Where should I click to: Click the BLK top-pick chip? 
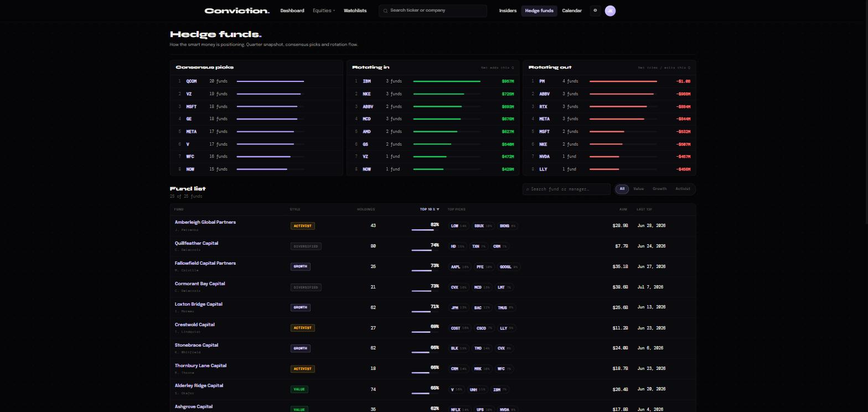coord(459,348)
